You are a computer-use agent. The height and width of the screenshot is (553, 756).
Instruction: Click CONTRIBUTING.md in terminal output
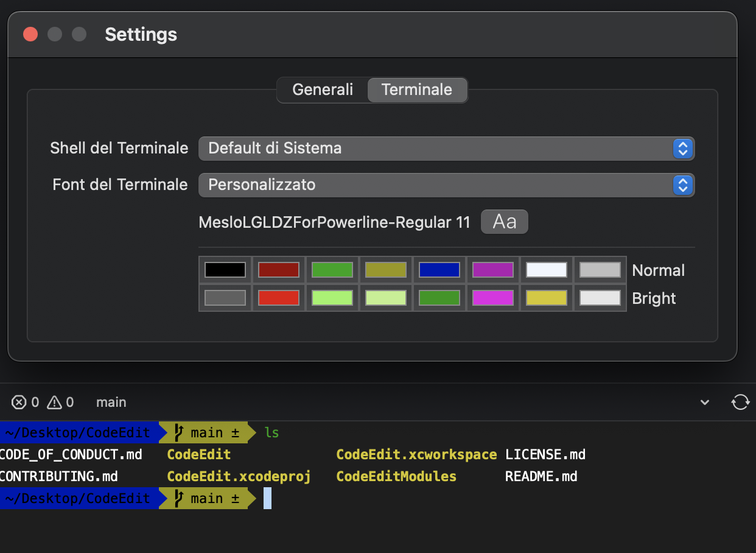[58, 476]
